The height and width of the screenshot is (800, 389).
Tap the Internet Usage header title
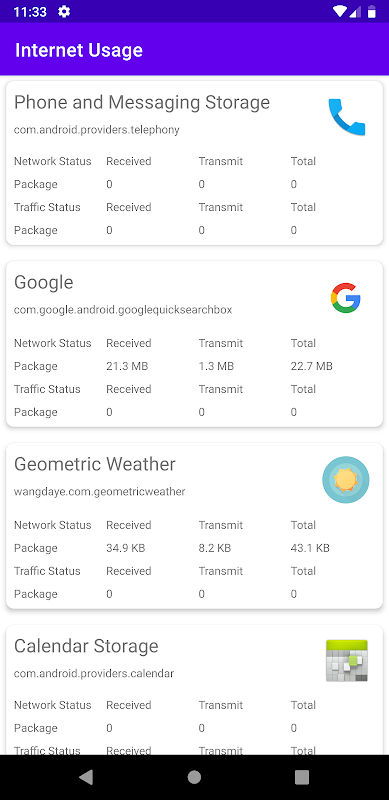pyautogui.click(x=79, y=50)
